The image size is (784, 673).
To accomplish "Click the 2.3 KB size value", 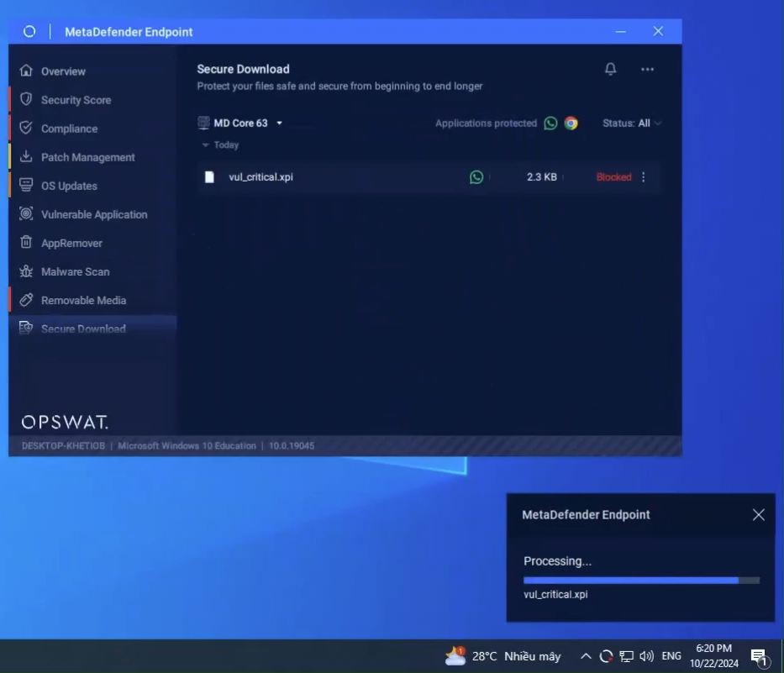I will pyautogui.click(x=541, y=177).
